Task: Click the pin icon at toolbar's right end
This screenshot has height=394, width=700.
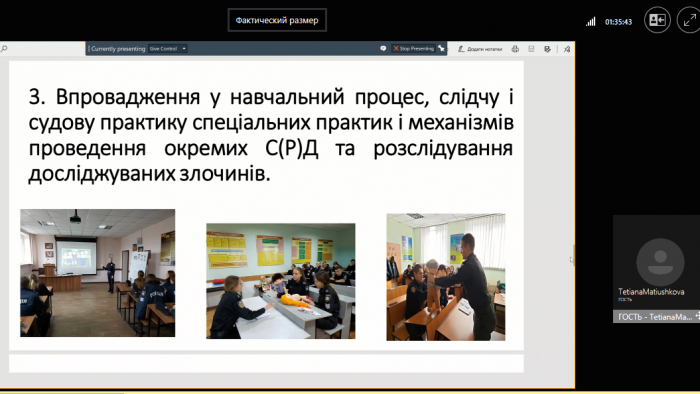Action: coord(567,49)
